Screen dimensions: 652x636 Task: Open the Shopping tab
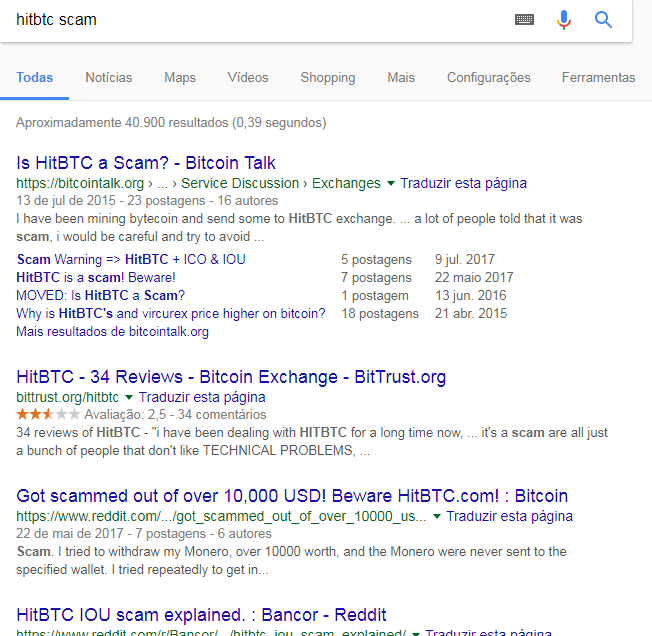click(x=328, y=78)
